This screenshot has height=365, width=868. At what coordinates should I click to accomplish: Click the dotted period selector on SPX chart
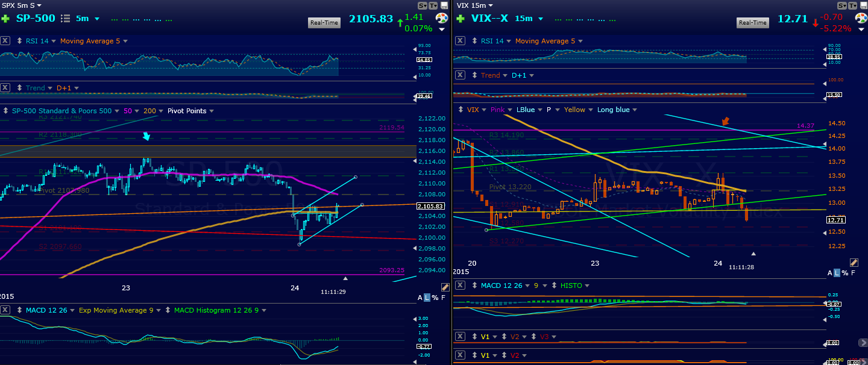point(140,19)
